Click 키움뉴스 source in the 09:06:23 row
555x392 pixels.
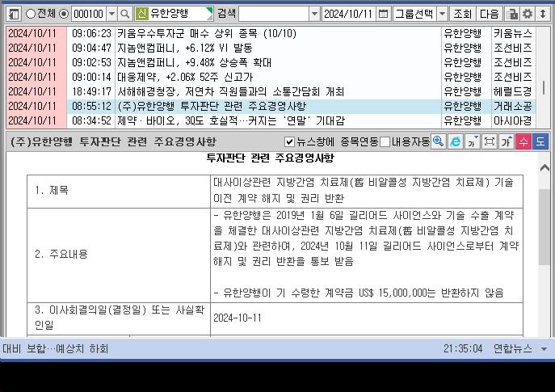click(513, 34)
